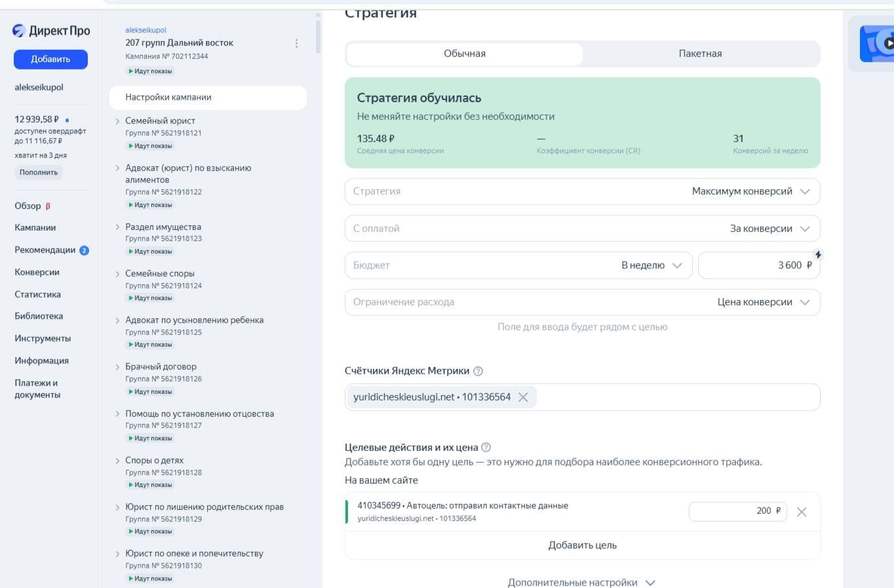Click the Рекомендации badge showing 2
Screen dimensions: 894x588
(x=84, y=250)
